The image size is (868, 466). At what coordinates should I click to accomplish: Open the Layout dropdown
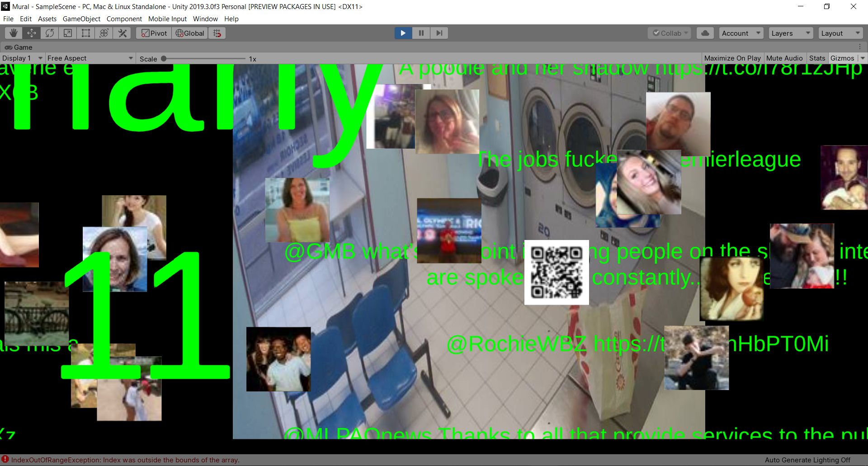(840, 33)
